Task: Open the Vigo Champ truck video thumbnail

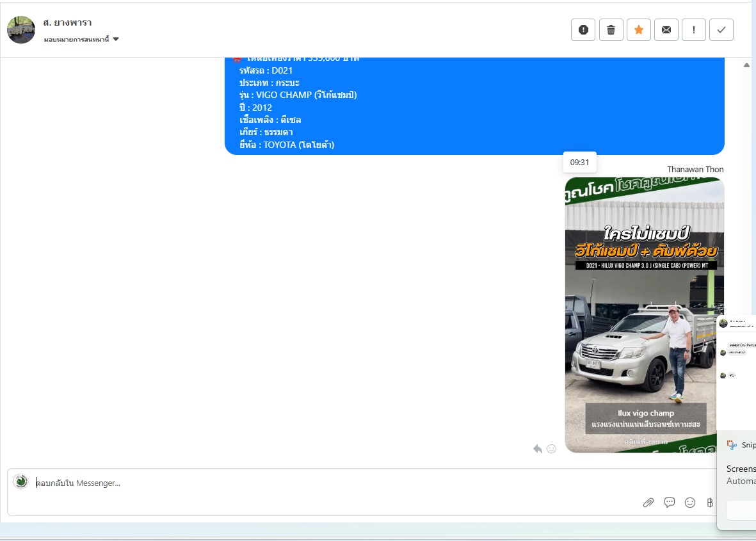Action: (x=645, y=315)
